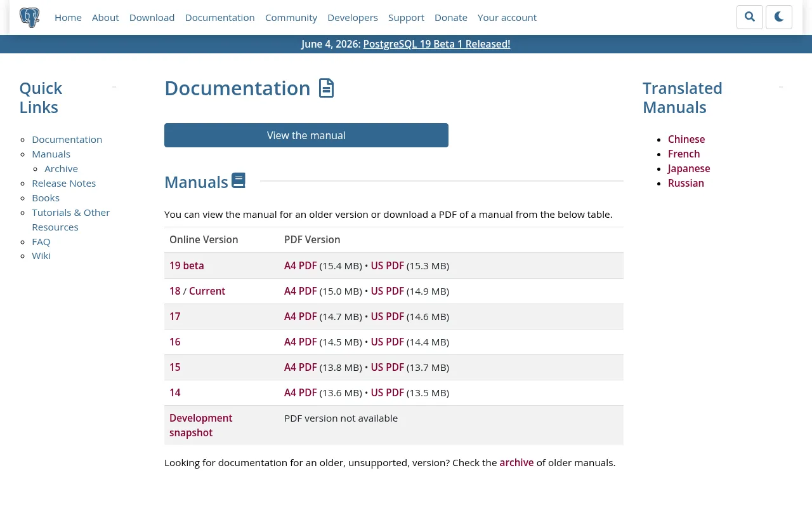Click the 'PDF version not available' cell text
The width and height of the screenshot is (812, 508).
(341, 418)
